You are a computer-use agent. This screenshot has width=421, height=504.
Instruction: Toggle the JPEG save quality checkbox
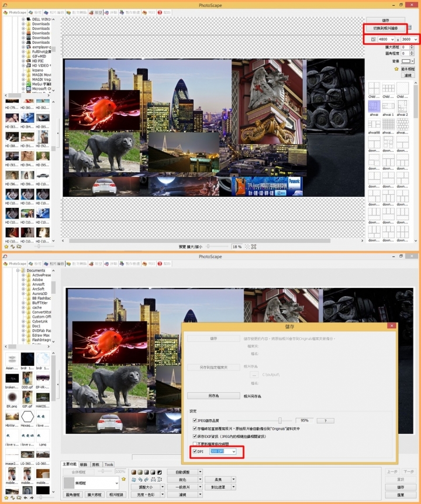tap(195, 420)
